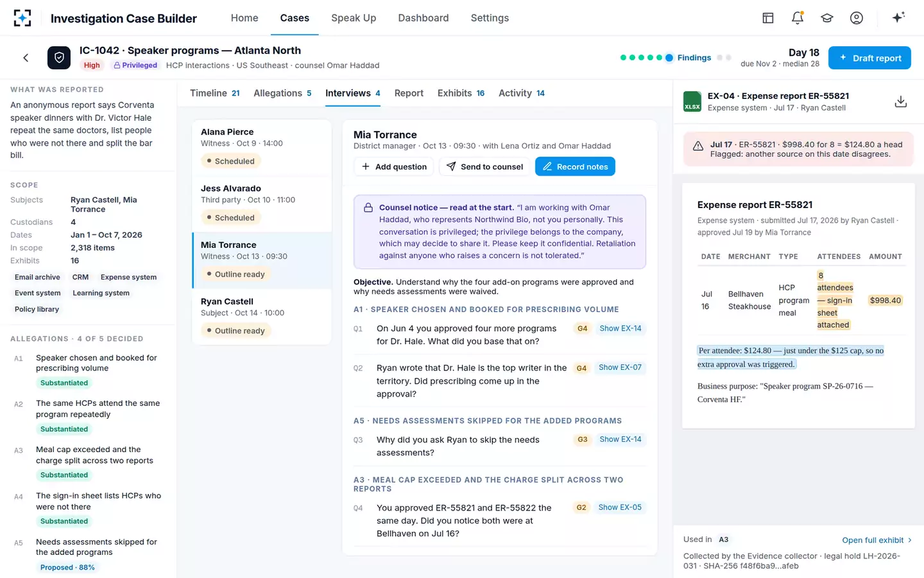Screen dimensions: 924x578
Task: Show EX-05 for question Q4
Action: [x=620, y=507]
